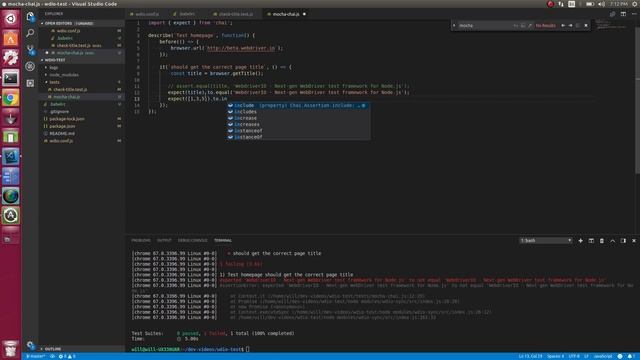Image resolution: width=640 pixels, height=360 pixels.
Task: Toggle Use Regular Expression in find widget
Action: pyautogui.click(x=530, y=25)
